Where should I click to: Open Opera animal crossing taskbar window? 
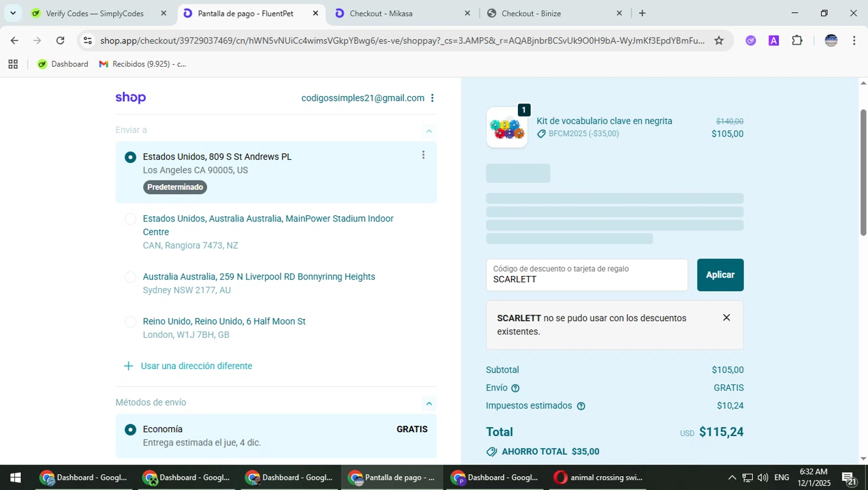pos(598,477)
